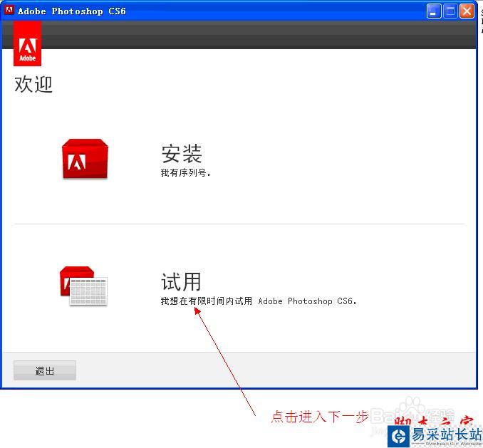483x448 pixels.
Task: Click the title bar Adobe app icon
Action: (x=9, y=10)
